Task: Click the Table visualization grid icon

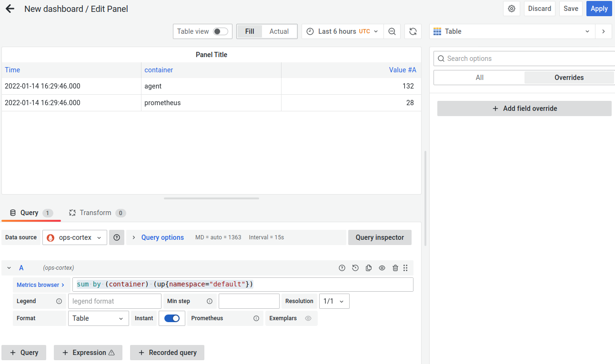Action: click(x=437, y=31)
